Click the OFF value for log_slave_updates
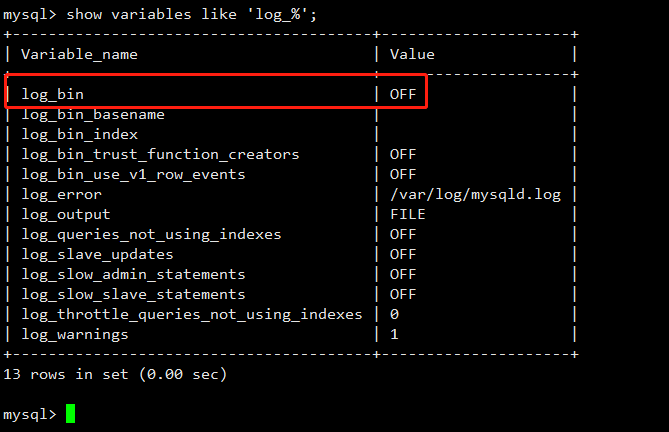This screenshot has height=432, width=669. [x=403, y=254]
